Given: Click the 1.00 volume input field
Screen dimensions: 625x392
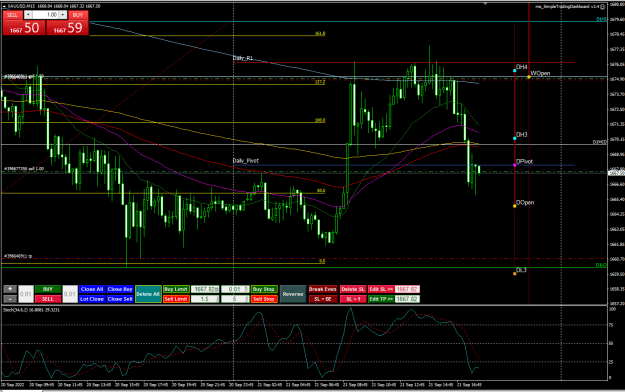Looking at the screenshot, I should [45, 15].
